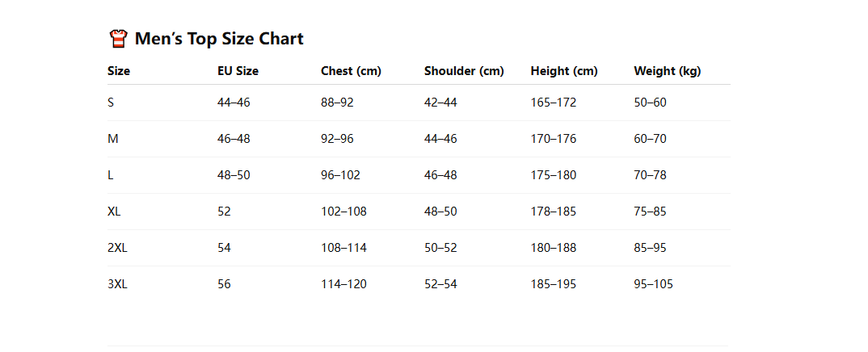Click the shirt icon beside the title
The width and height of the screenshot is (868, 352).
[118, 39]
